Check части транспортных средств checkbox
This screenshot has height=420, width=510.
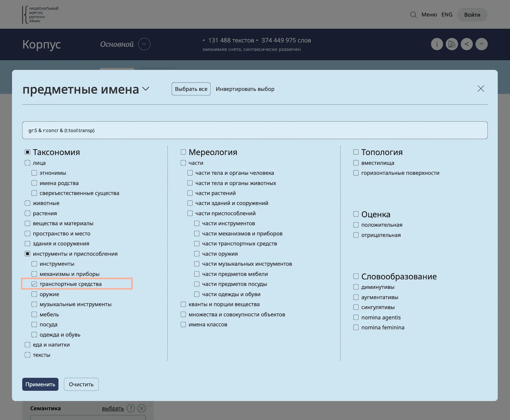[197, 244]
